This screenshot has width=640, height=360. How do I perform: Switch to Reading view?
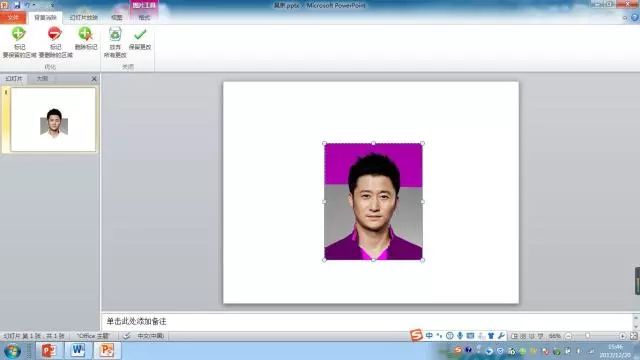pos(532,336)
